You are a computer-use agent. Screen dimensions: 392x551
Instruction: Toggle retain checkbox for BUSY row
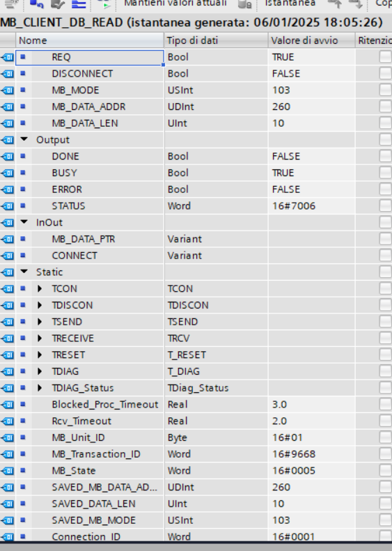[385, 173]
